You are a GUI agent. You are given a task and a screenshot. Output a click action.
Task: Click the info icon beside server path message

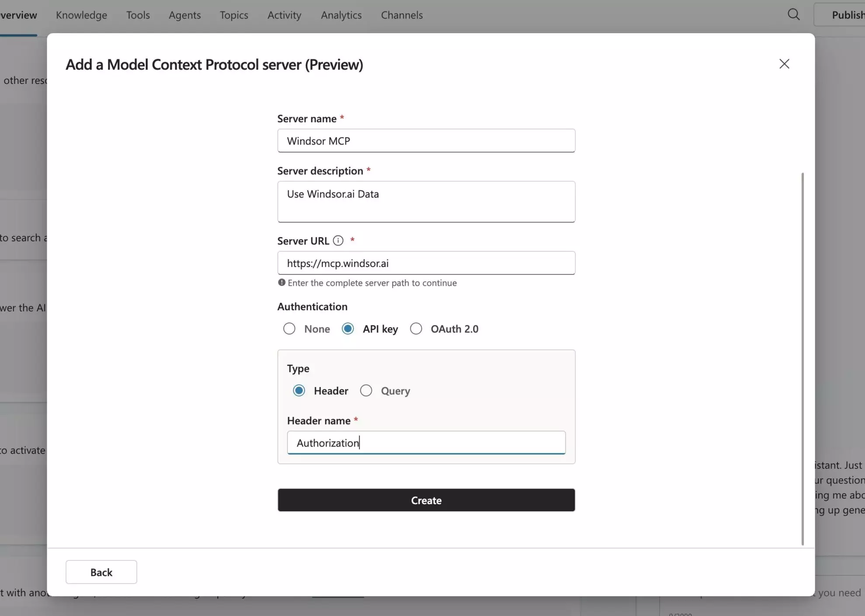[281, 282]
